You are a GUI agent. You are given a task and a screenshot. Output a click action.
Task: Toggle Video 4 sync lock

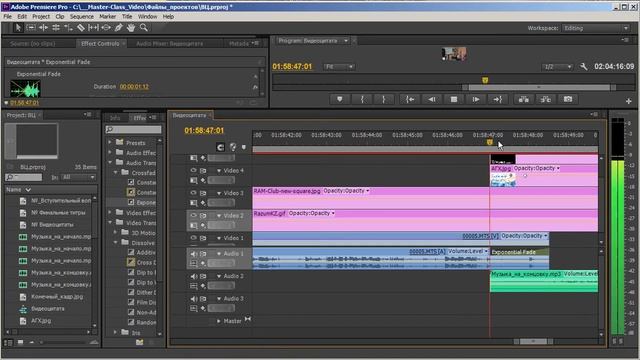(x=203, y=170)
